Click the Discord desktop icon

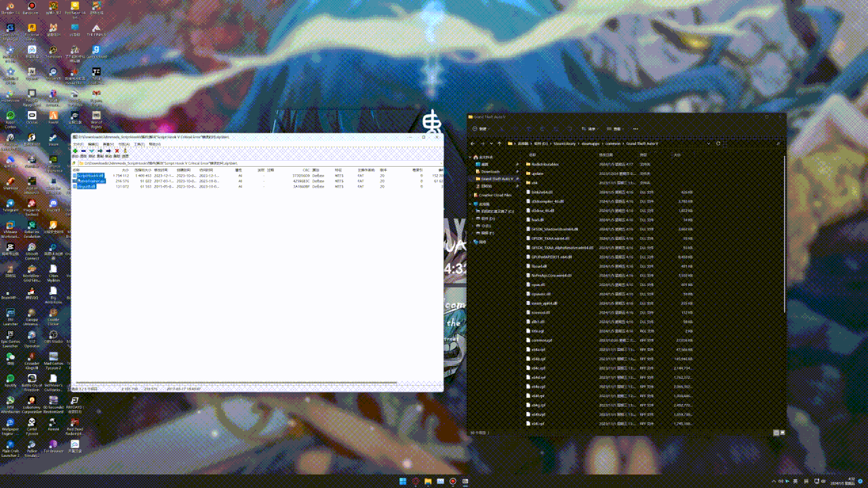tap(54, 203)
